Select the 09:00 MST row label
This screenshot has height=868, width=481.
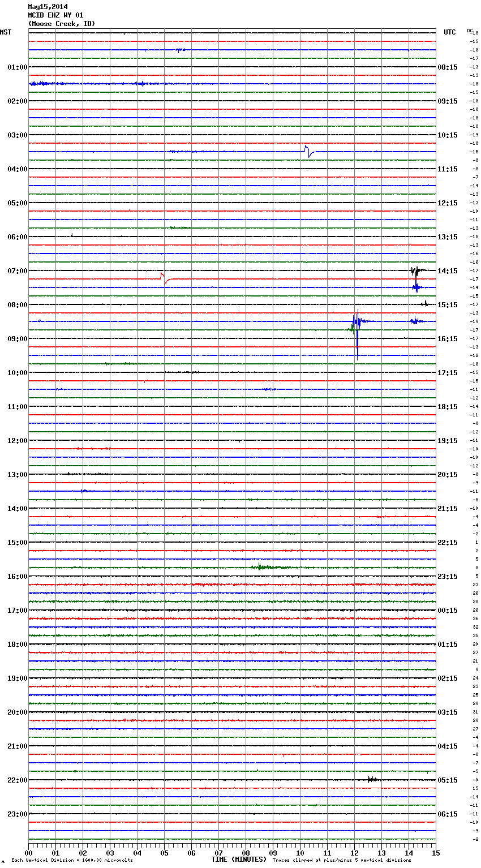tap(18, 339)
